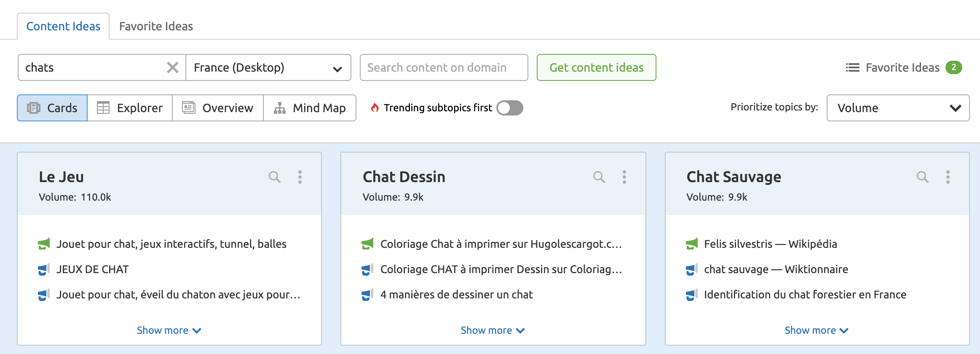
Task: Expand Show more on the Le Jeu card
Action: (169, 330)
